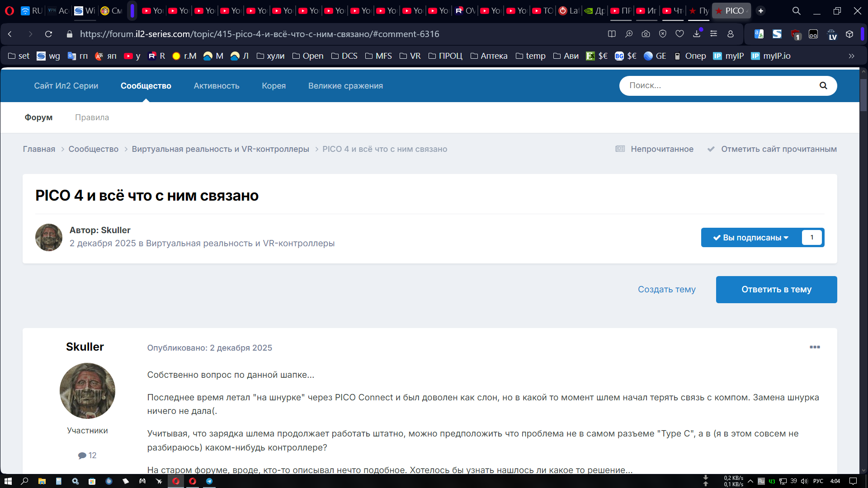Image resolution: width=868 pixels, height=488 pixels.
Task: Click the "Создать тему" link
Action: click(666, 290)
